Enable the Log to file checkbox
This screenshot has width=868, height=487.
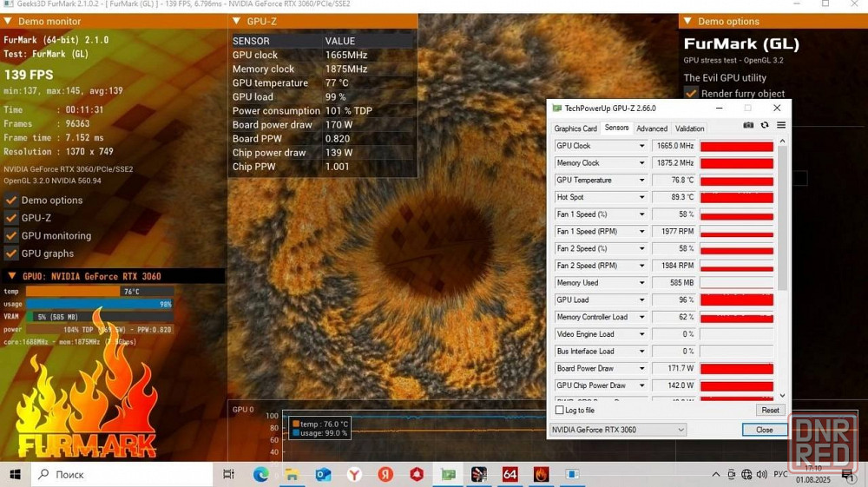560,410
